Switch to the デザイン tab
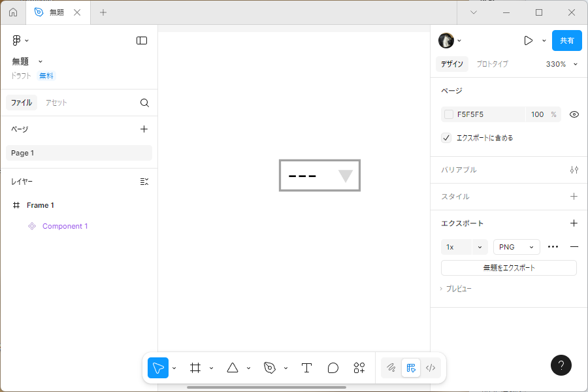This screenshot has width=588, height=392. [x=452, y=64]
